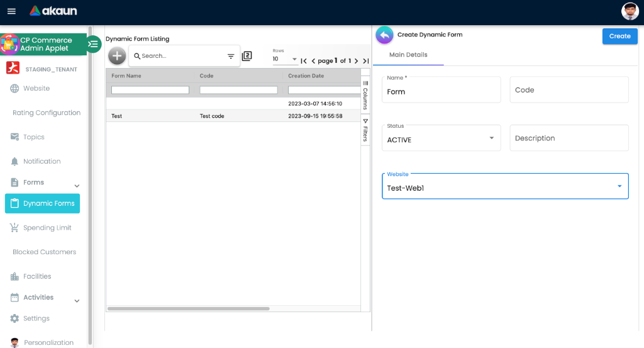Click the horizontal scrollbar under the listing
This screenshot has width=644, height=348.
(x=188, y=308)
